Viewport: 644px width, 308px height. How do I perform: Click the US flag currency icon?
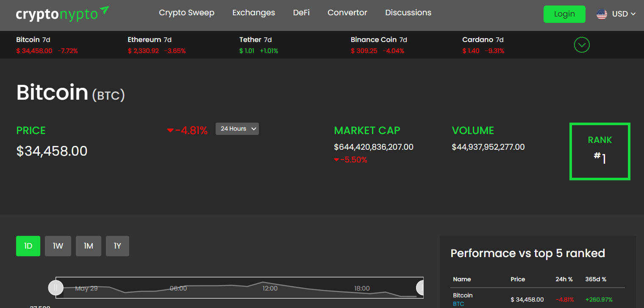(x=602, y=14)
